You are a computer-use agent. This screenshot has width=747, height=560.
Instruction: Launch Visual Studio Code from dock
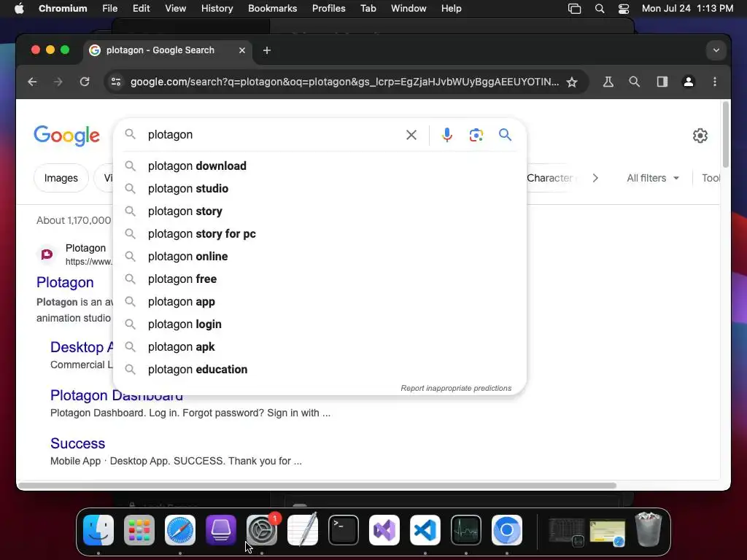pyautogui.click(x=425, y=530)
